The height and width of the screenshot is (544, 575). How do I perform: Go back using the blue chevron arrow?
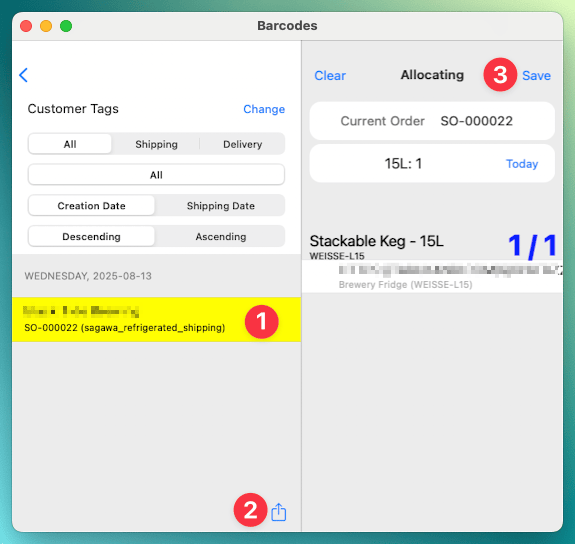pyautogui.click(x=23, y=75)
